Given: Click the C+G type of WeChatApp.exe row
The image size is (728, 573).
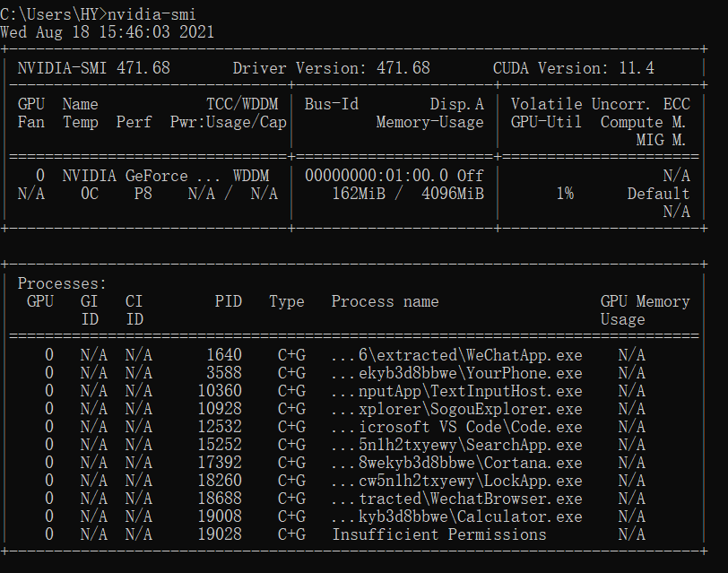Looking at the screenshot, I should click(291, 355).
